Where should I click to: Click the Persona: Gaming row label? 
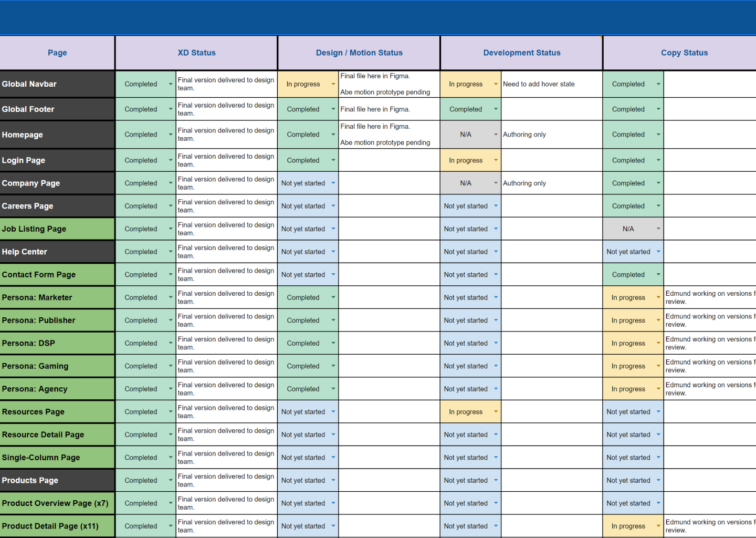coord(57,366)
